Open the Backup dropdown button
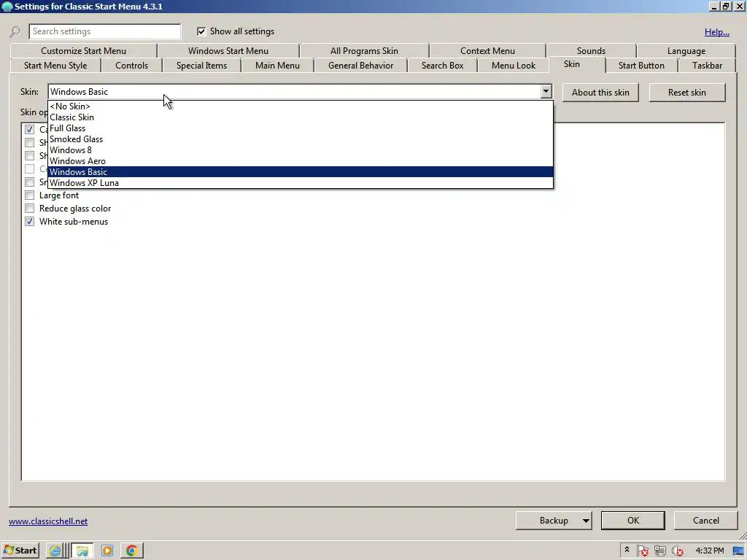 (554, 521)
